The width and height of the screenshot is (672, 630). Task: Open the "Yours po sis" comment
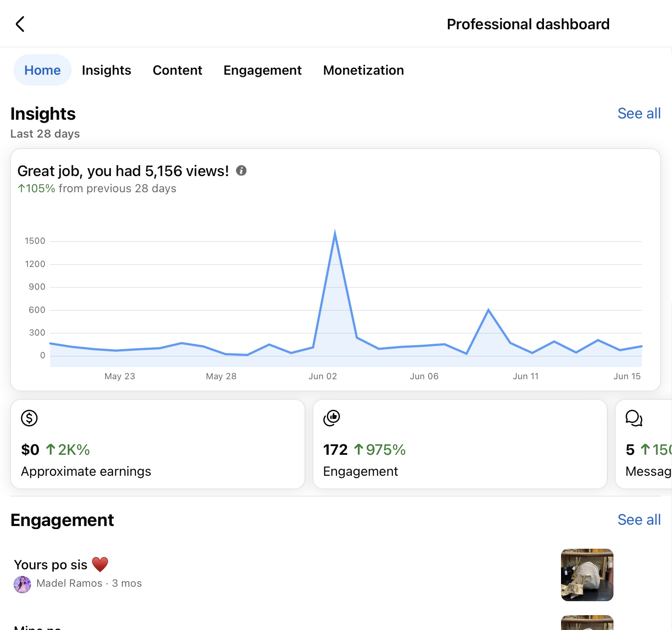click(51, 565)
